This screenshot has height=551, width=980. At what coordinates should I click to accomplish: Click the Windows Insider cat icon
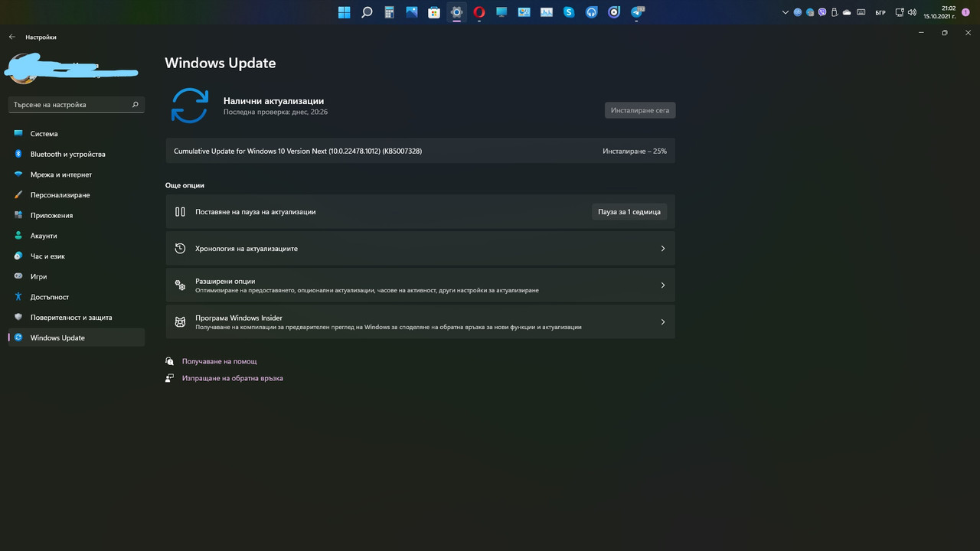[x=180, y=322]
